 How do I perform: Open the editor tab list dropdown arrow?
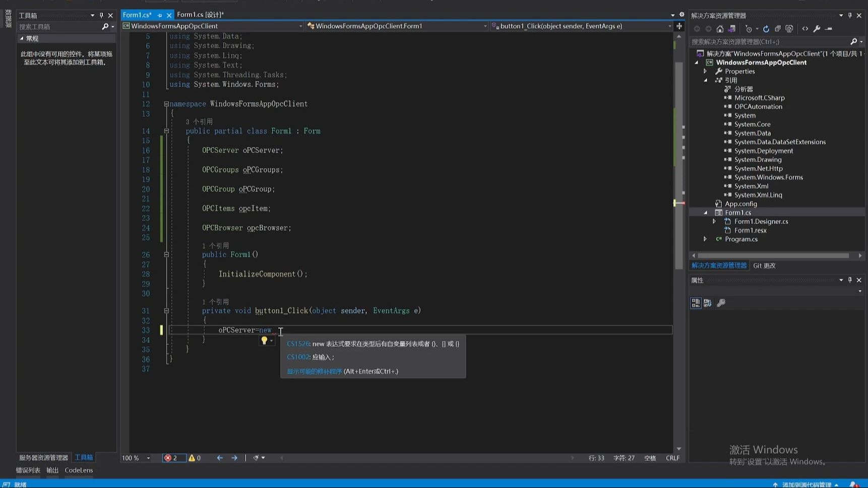(672, 15)
